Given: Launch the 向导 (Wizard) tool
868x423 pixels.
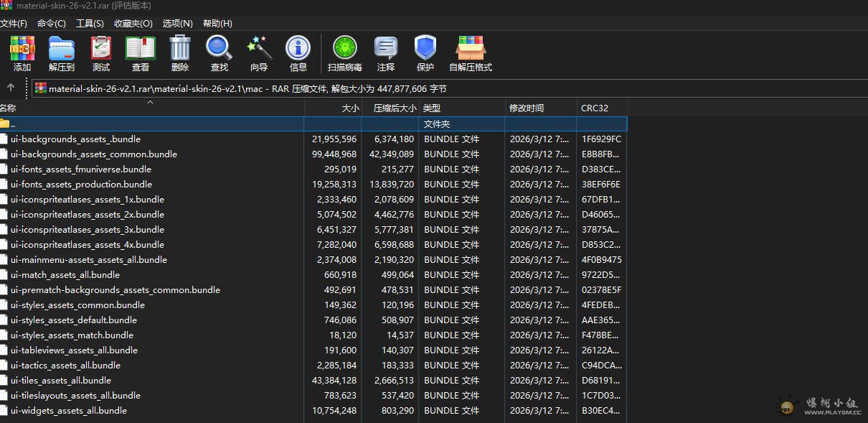Looking at the screenshot, I should [258, 52].
